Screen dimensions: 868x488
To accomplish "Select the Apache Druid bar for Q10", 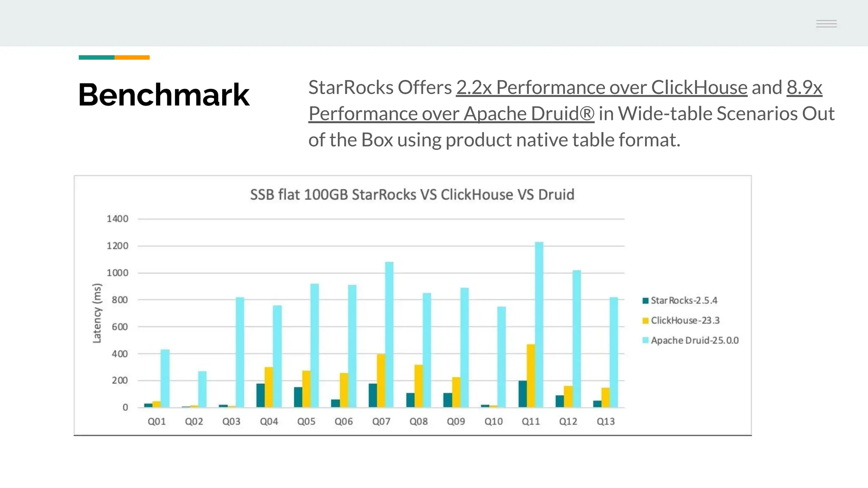I will (x=501, y=357).
